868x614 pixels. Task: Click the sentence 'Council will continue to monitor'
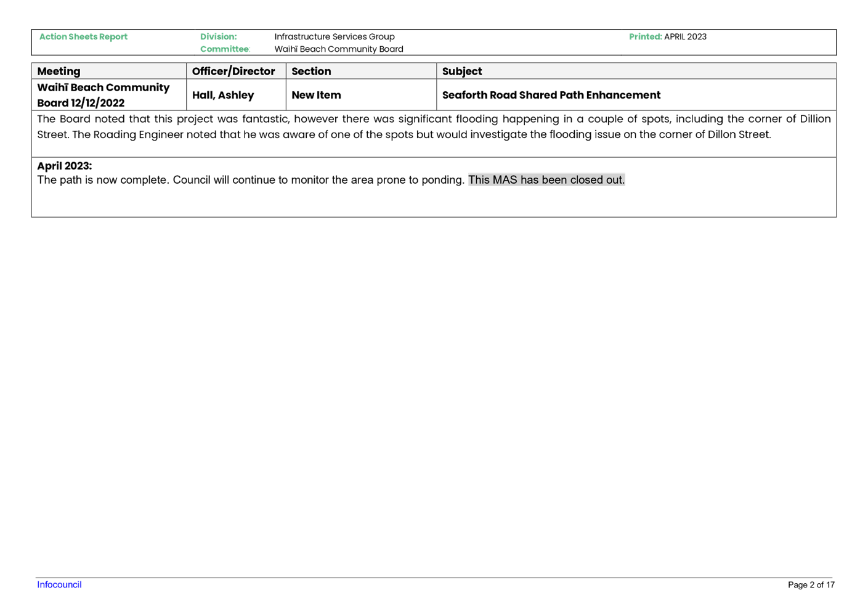318,180
